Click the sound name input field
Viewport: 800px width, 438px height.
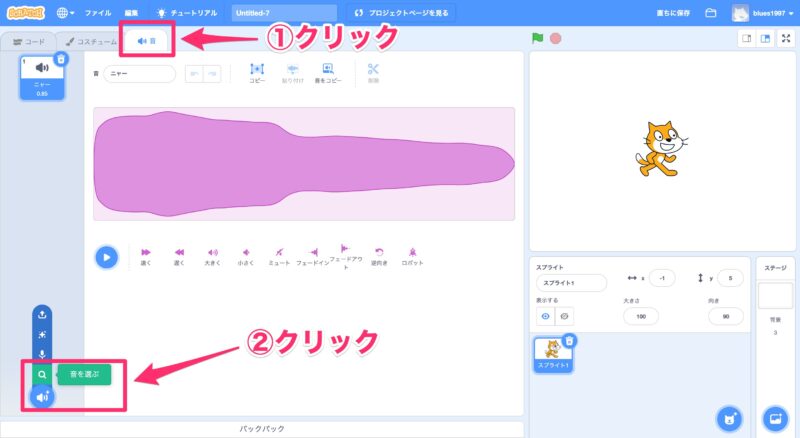[140, 74]
